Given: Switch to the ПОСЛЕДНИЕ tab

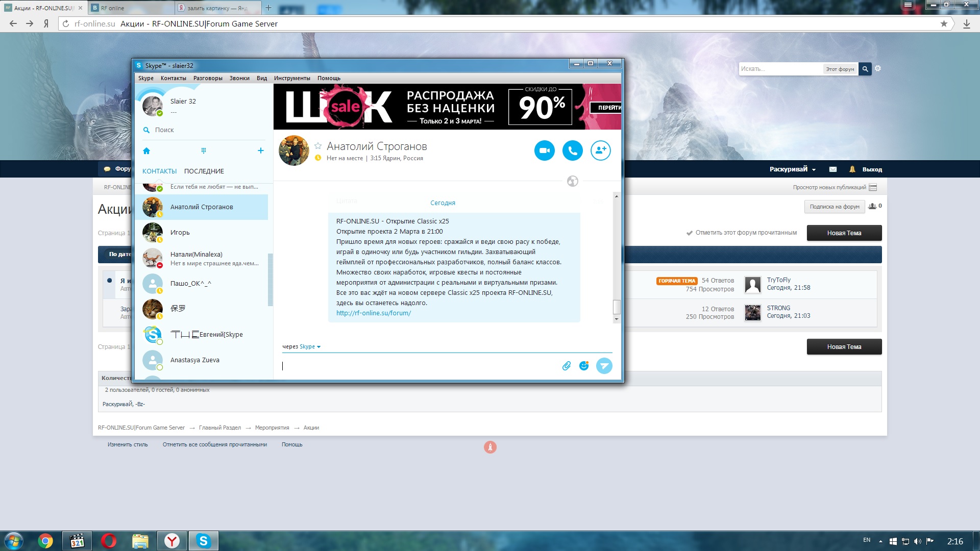Looking at the screenshot, I should 204,171.
